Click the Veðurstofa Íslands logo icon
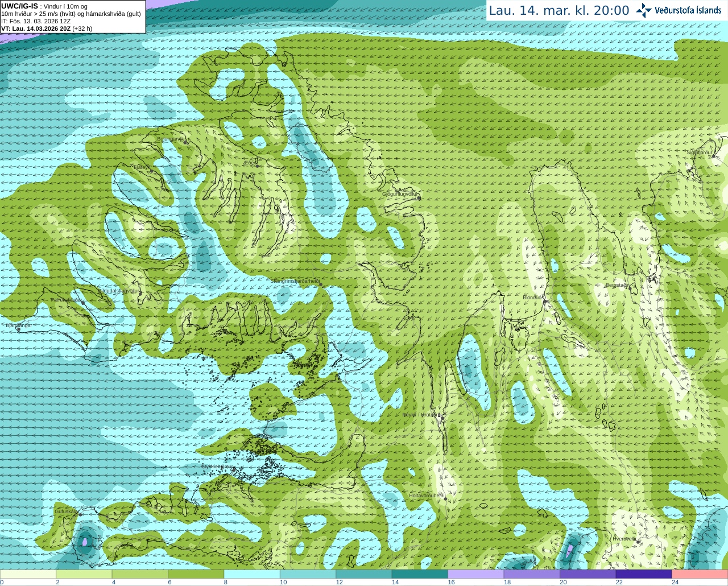This screenshot has width=728, height=586. (x=644, y=10)
